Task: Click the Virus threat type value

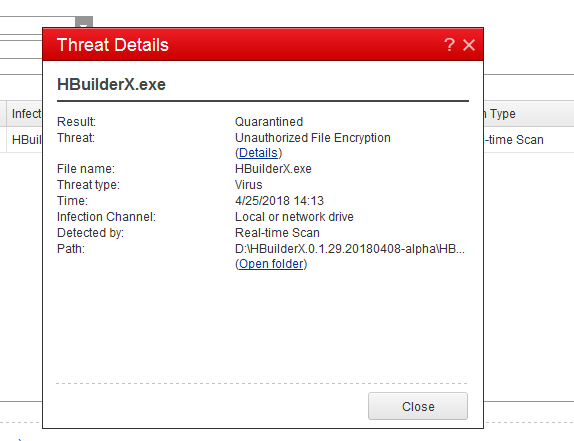Action: [249, 184]
